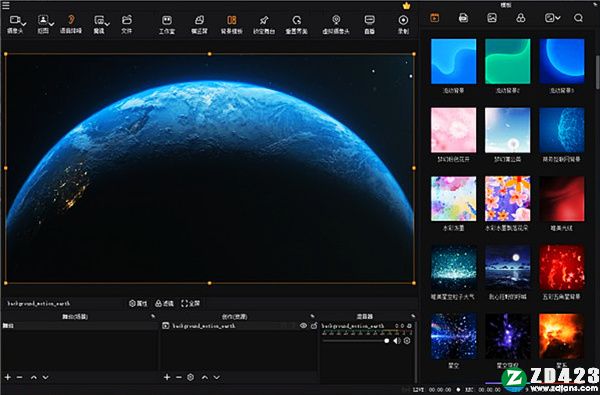Add a new source with plus button
This screenshot has width=600, height=395.
167,377
